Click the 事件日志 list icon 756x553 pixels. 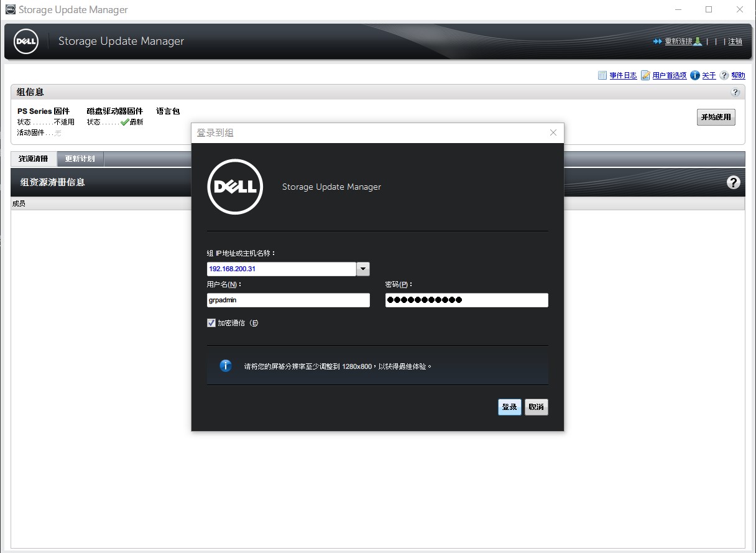[x=602, y=75]
